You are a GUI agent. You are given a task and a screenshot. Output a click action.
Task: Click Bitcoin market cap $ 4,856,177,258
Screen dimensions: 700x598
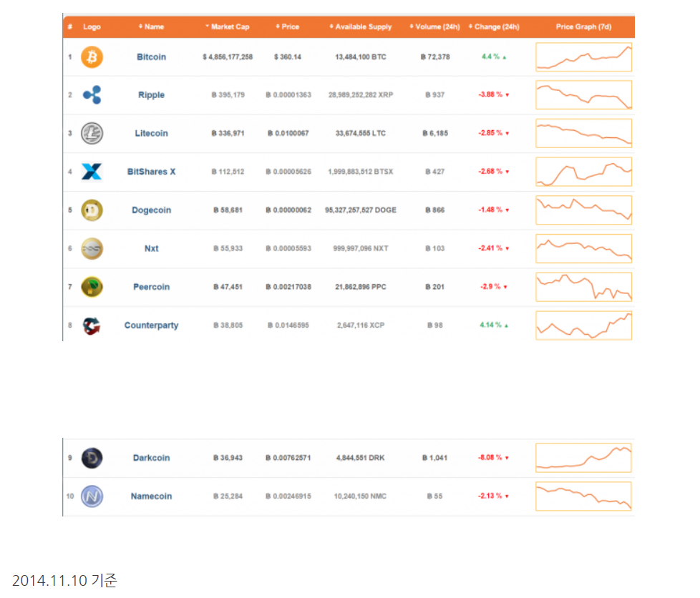tap(228, 57)
